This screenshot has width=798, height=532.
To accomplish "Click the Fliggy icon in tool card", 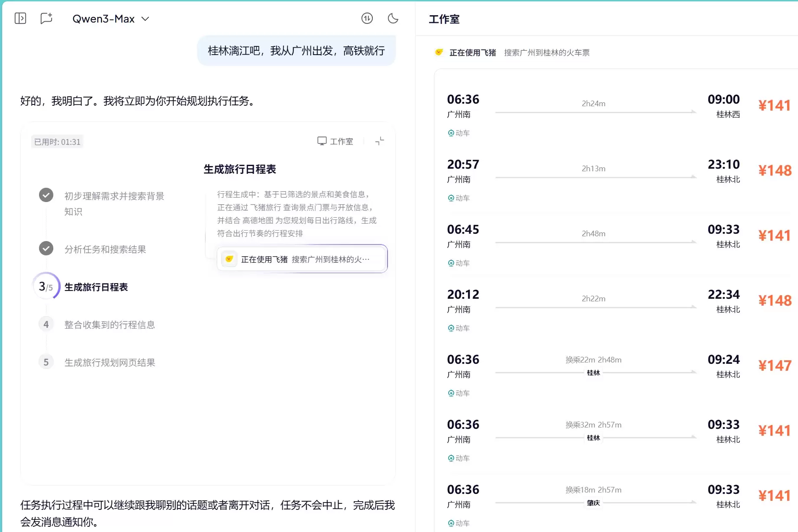I will [x=229, y=259].
